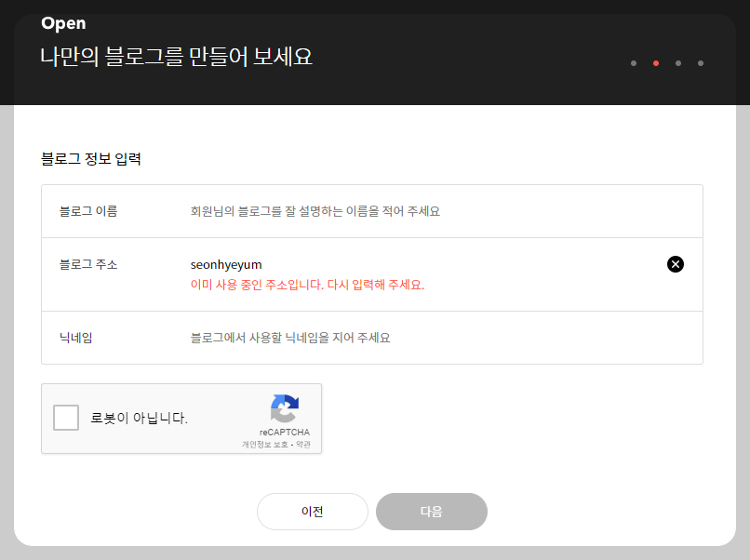The height and width of the screenshot is (560, 750).
Task: Open the reCAPTCHA 약관 link
Action: 302,445
